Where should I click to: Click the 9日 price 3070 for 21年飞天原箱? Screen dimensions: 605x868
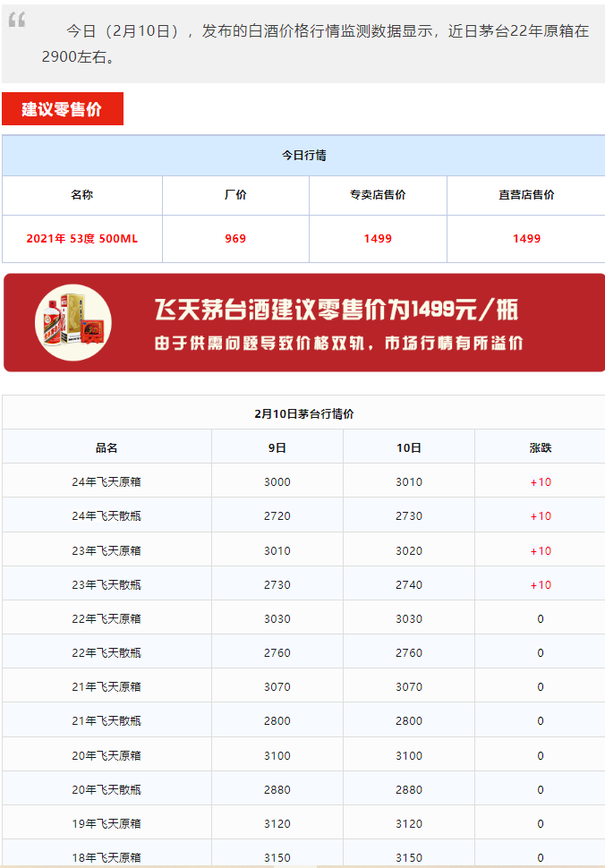277,687
